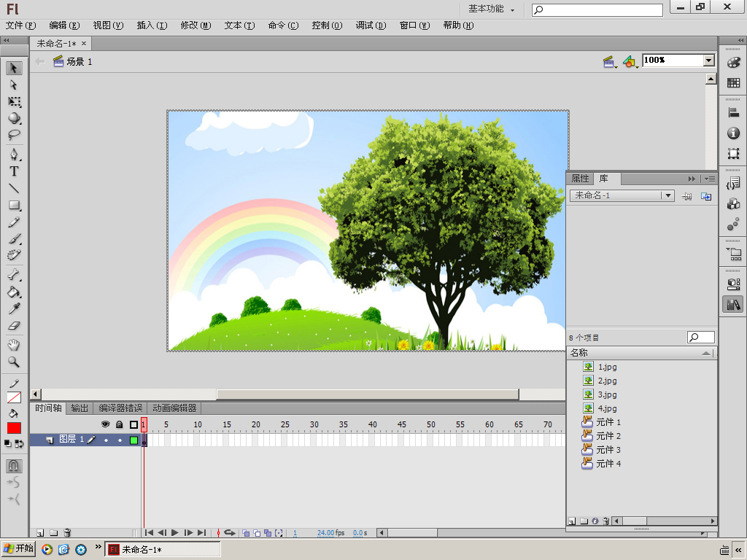The image size is (747, 560).
Task: Select the Deco tool
Action: point(14,255)
